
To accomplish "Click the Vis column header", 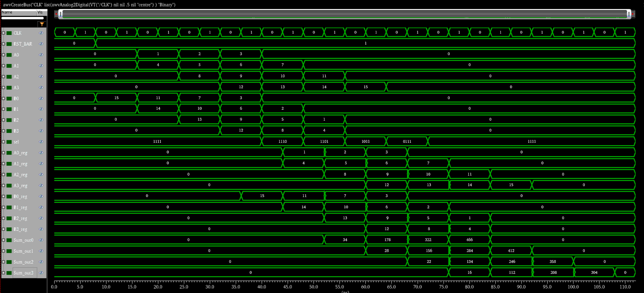I will [x=42, y=13].
